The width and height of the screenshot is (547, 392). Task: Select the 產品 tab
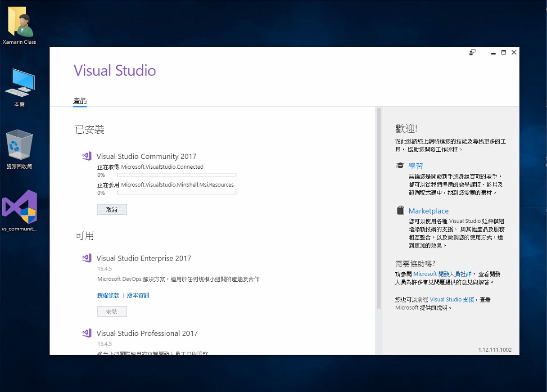tap(80, 101)
